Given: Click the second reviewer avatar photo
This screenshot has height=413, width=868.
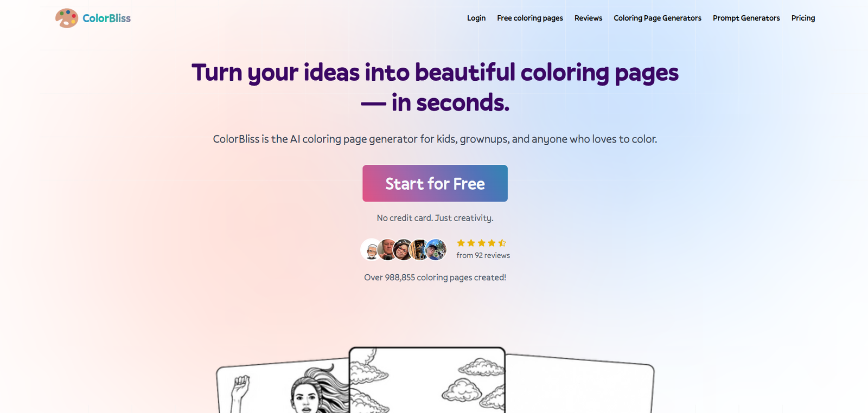Looking at the screenshot, I should point(387,250).
